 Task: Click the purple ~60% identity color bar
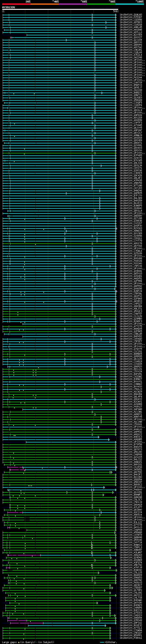click(x=73, y=4)
